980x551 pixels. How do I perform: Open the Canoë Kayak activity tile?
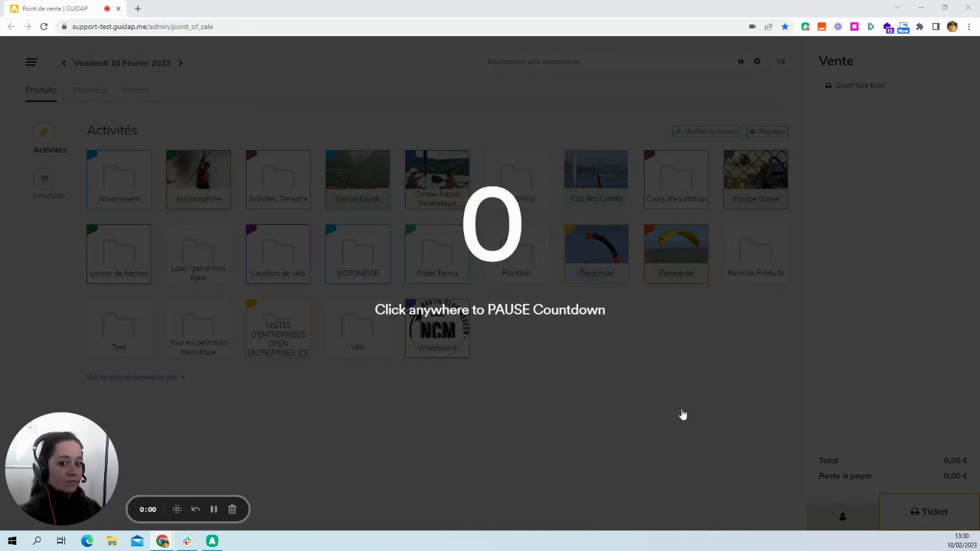(358, 179)
